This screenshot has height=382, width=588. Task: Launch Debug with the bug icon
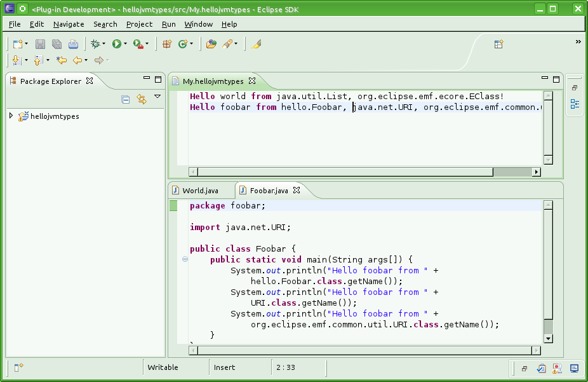(x=95, y=44)
